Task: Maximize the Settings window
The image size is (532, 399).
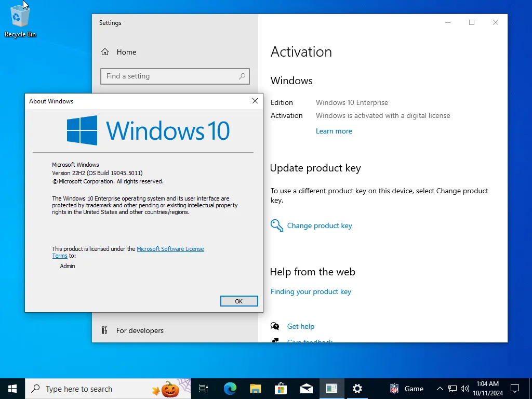Action: [x=472, y=22]
